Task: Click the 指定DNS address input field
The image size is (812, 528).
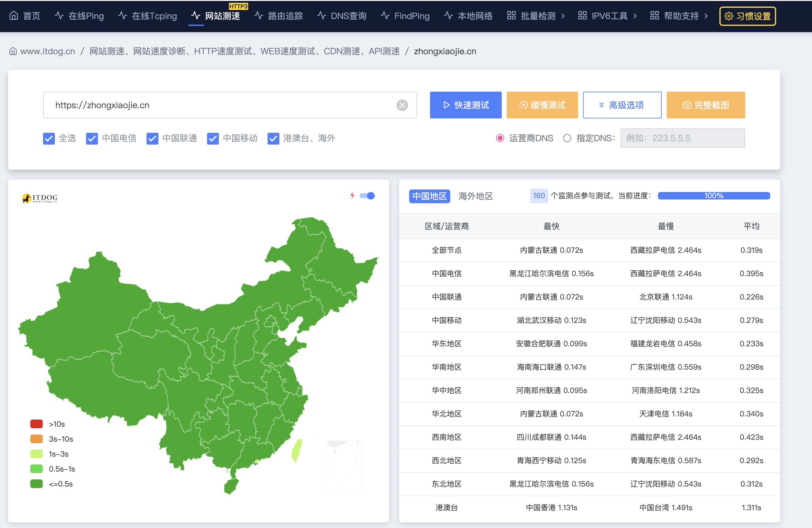Action: tap(682, 138)
